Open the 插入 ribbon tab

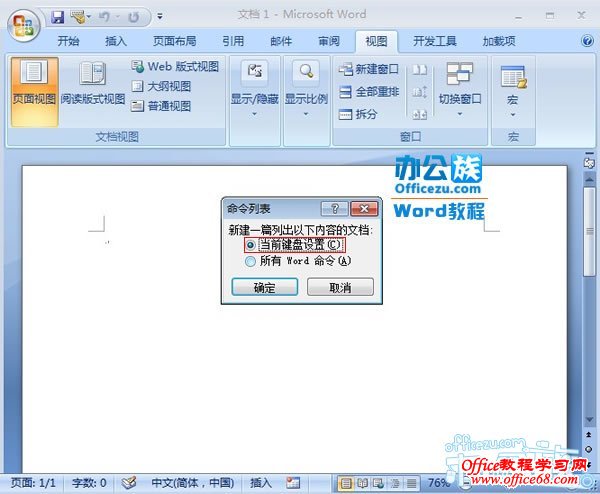coord(116,41)
